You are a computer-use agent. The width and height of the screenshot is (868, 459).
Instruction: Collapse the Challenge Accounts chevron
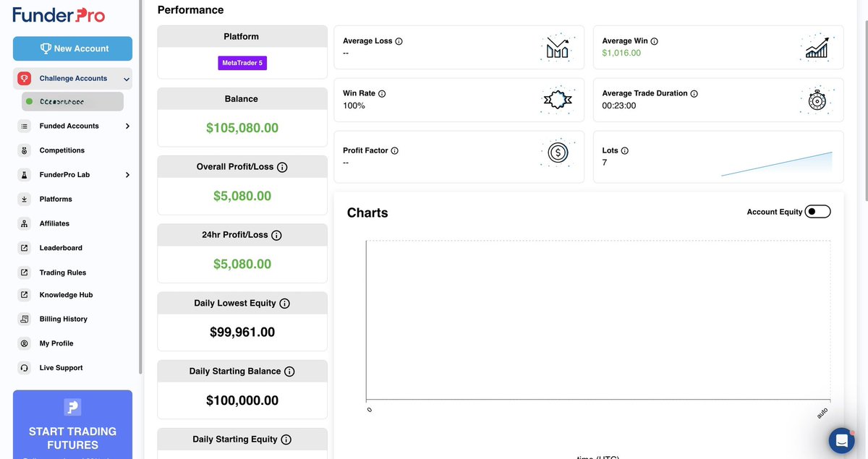point(127,79)
